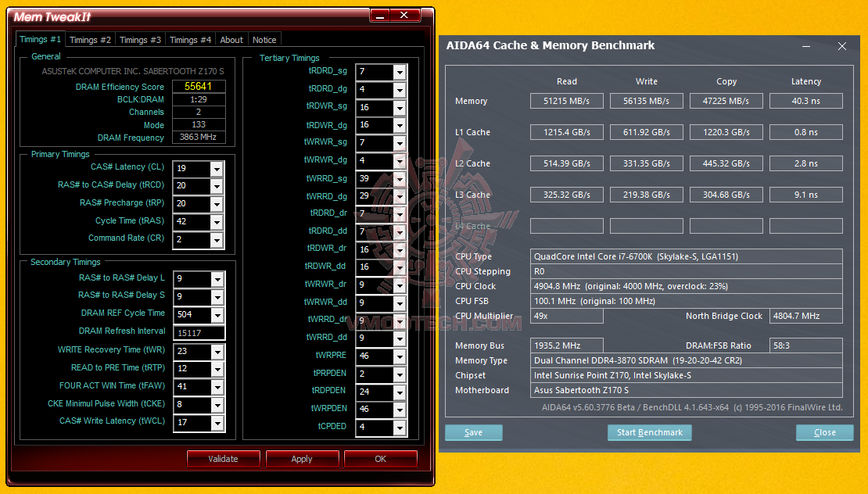Open the Notice tab in Mem TweakIt
The image size is (868, 494).
pyautogui.click(x=264, y=40)
